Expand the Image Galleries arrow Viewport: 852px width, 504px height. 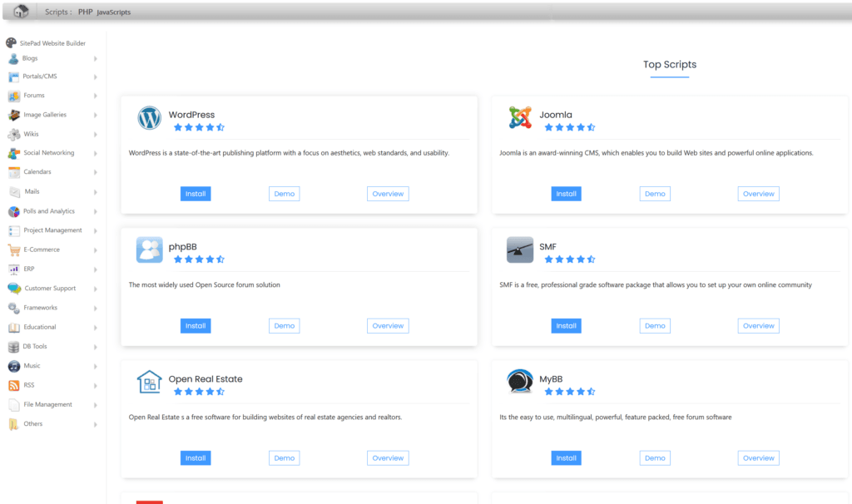click(x=95, y=115)
